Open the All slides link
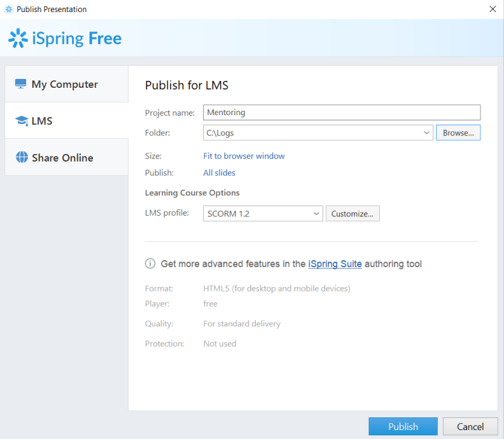Screen dimensions: 504x439 click(x=219, y=172)
